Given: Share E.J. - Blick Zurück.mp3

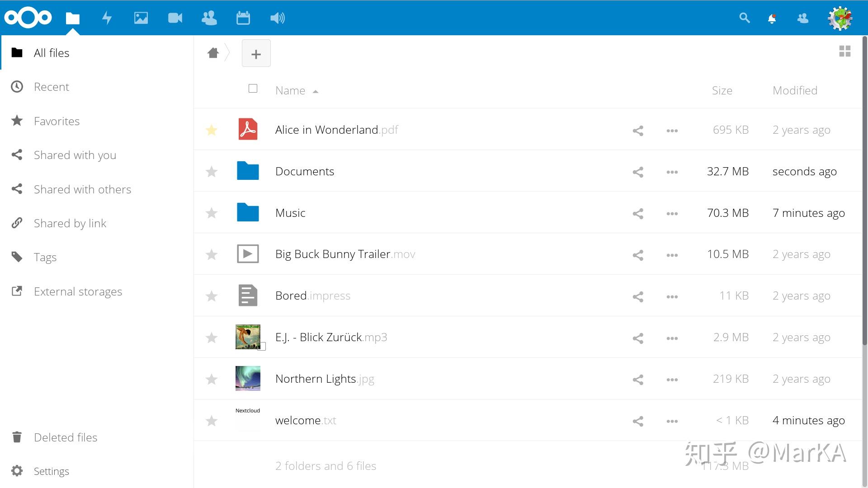Looking at the screenshot, I should click(638, 338).
